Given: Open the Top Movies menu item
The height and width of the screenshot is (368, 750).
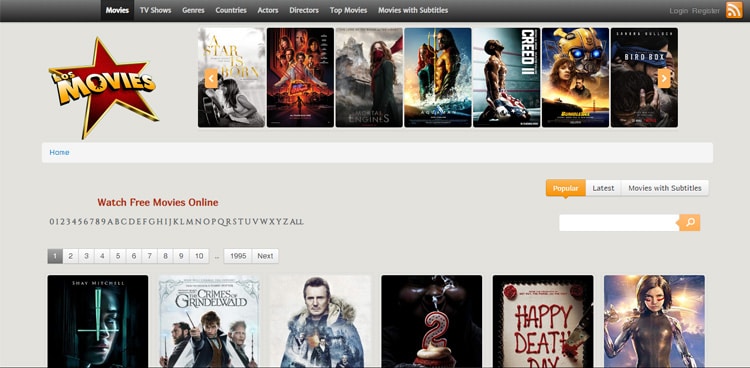Looking at the screenshot, I should [x=349, y=10].
